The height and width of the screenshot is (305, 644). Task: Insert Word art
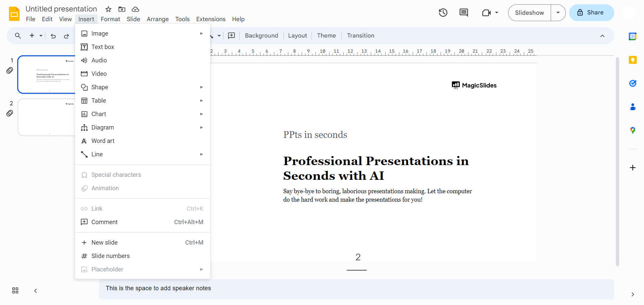(x=143, y=141)
